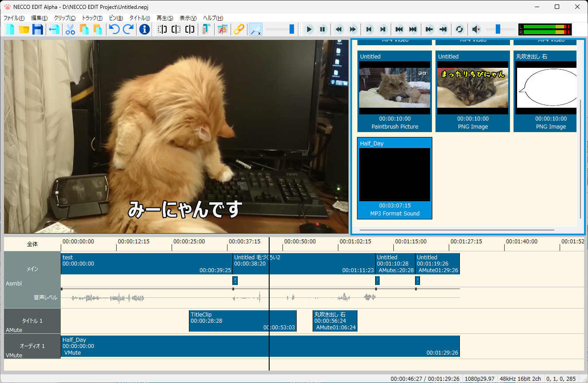Click the transition marker under 毛づくろい2 clip start
Screen dimensions: 588x383
click(235, 280)
